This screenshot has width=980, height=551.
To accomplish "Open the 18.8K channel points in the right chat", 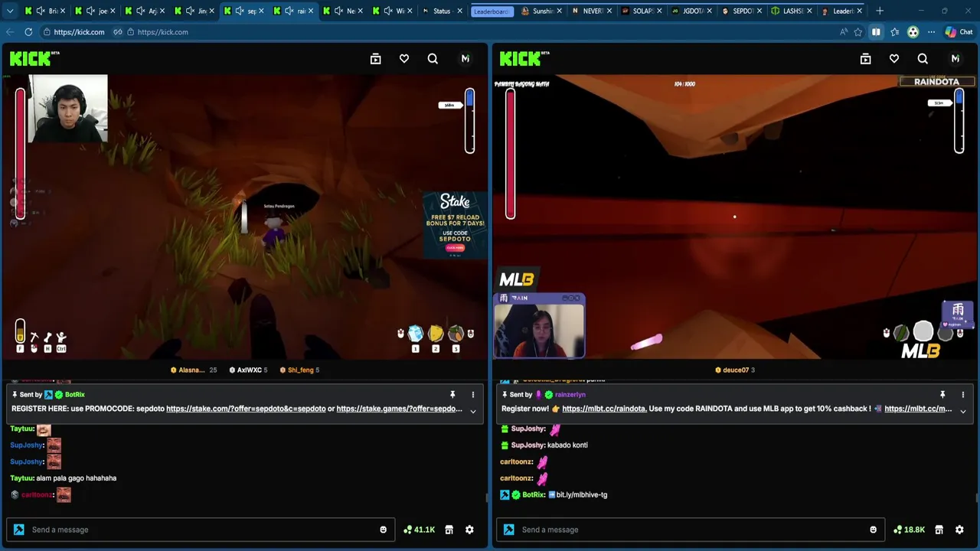I will [x=910, y=530].
